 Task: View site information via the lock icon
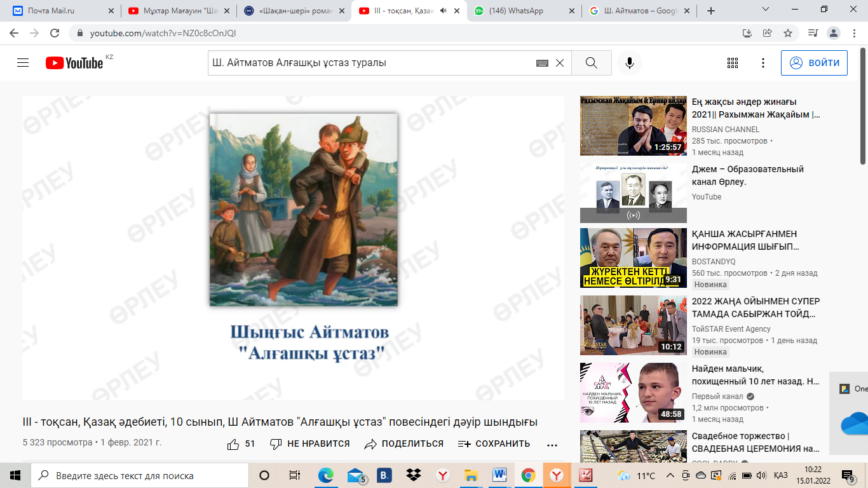coord(80,33)
